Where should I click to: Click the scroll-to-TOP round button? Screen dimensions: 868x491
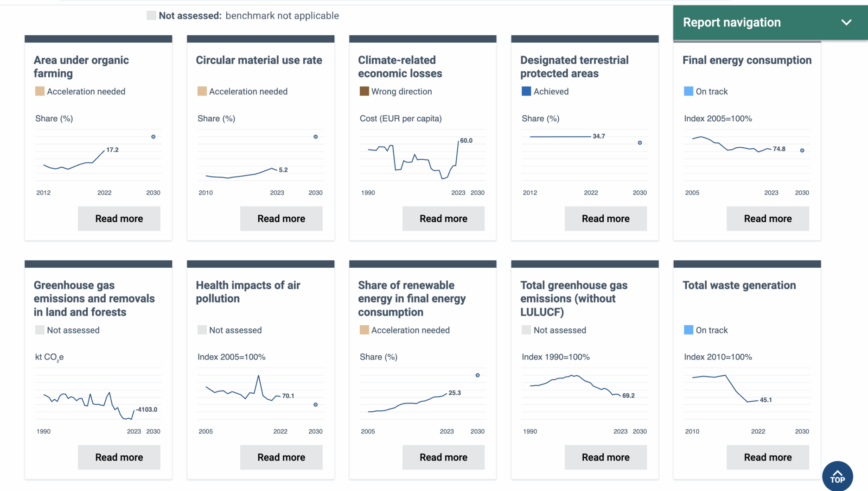837,476
